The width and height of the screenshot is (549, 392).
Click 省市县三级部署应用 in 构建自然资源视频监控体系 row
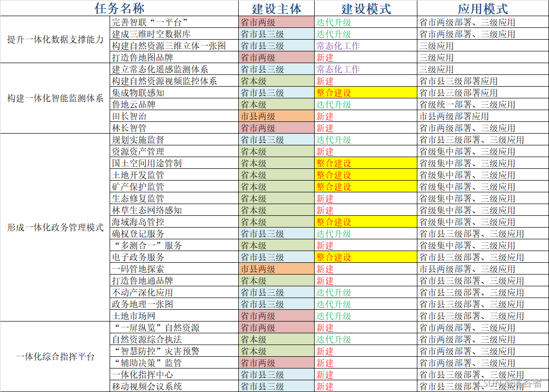(x=483, y=81)
